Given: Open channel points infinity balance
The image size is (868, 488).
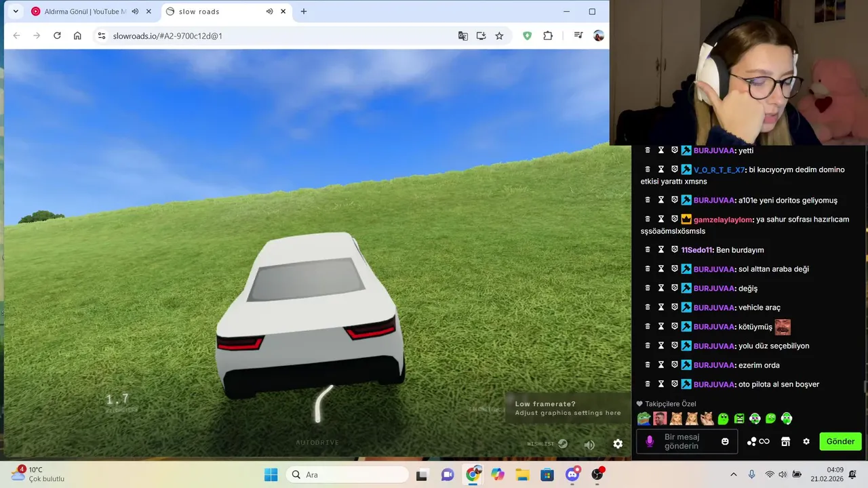Looking at the screenshot, I should click(x=758, y=441).
